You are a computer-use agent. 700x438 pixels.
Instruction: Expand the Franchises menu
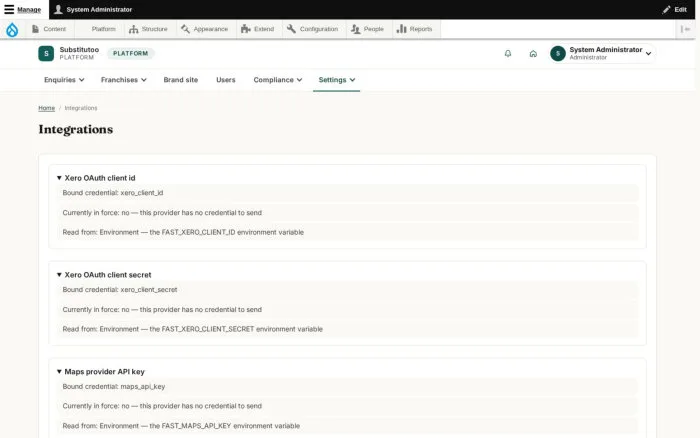(x=124, y=80)
